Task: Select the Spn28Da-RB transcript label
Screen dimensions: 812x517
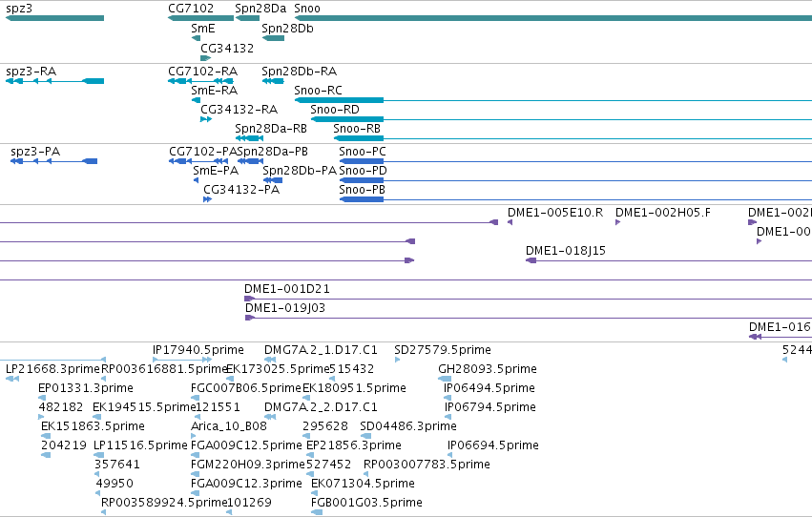Action: [x=271, y=129]
